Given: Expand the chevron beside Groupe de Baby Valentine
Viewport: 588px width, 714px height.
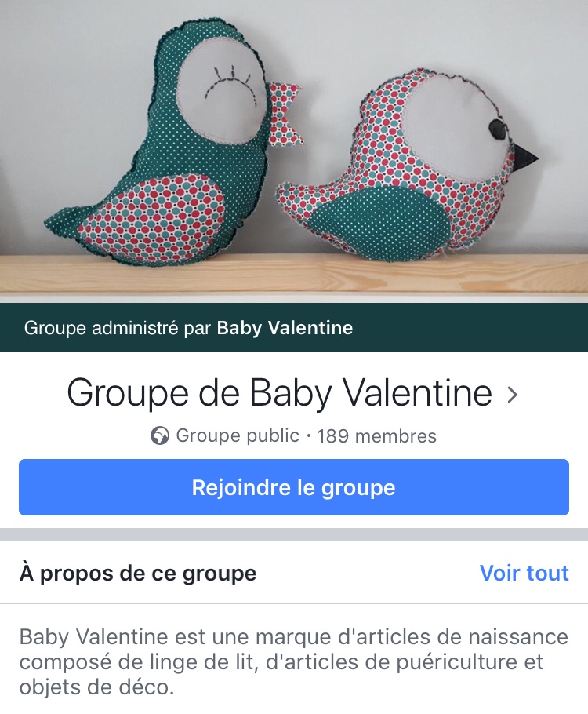Looking at the screenshot, I should click(x=513, y=395).
